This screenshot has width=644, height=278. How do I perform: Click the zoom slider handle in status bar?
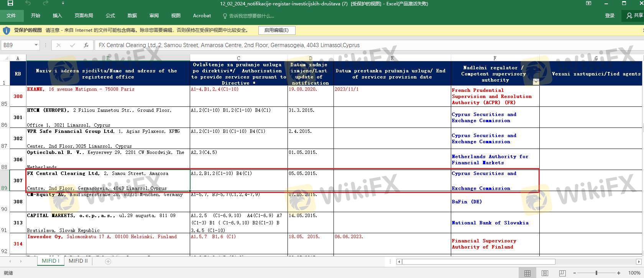(596, 273)
